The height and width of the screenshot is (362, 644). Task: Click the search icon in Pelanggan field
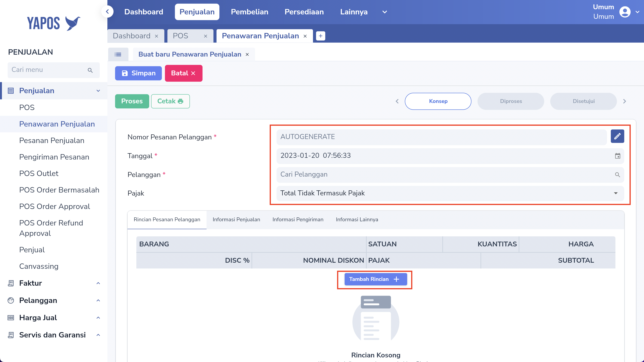[x=618, y=175]
